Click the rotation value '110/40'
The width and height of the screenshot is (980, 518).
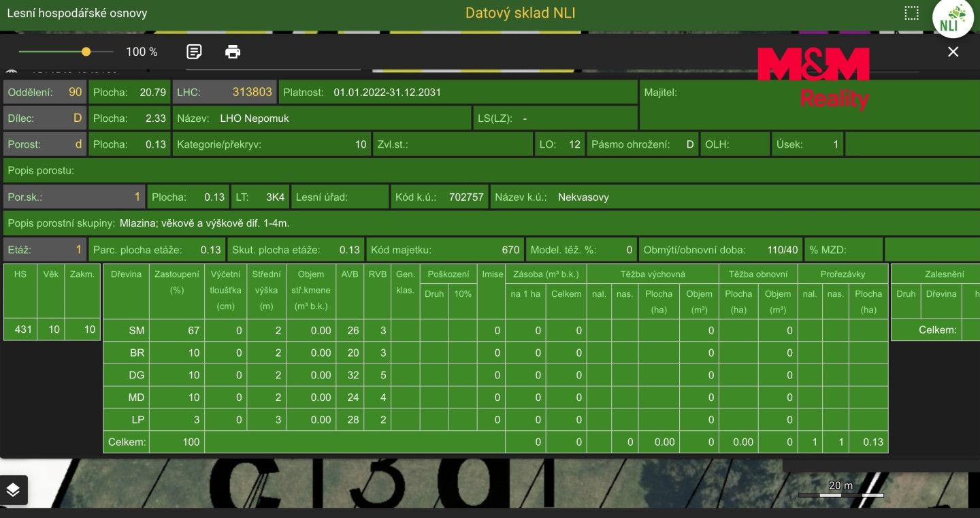click(x=783, y=250)
